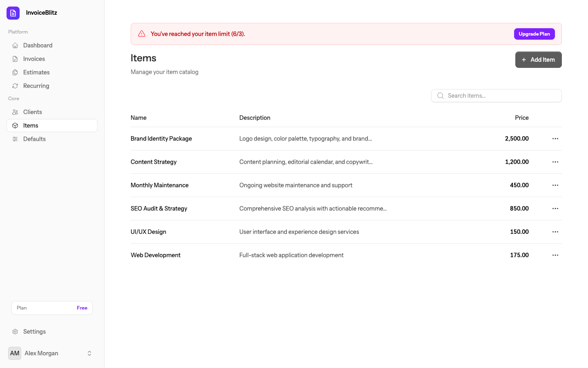Click the Invoices document icon

coord(15,59)
